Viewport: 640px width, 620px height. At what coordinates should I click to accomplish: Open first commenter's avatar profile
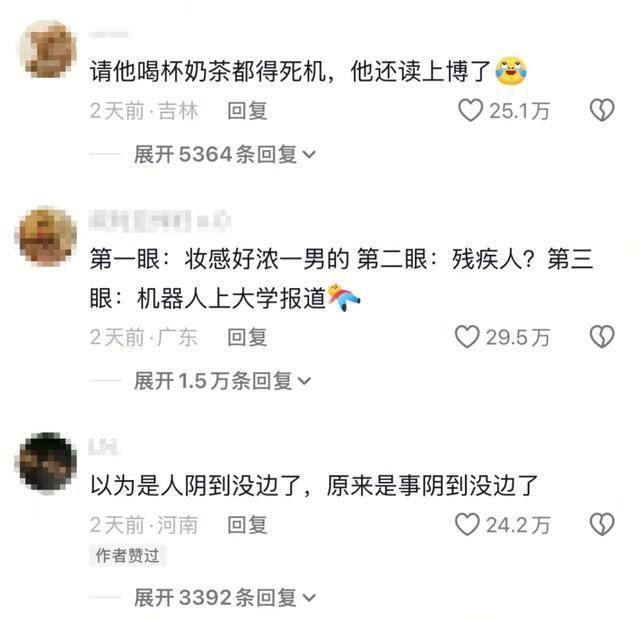[x=48, y=49]
